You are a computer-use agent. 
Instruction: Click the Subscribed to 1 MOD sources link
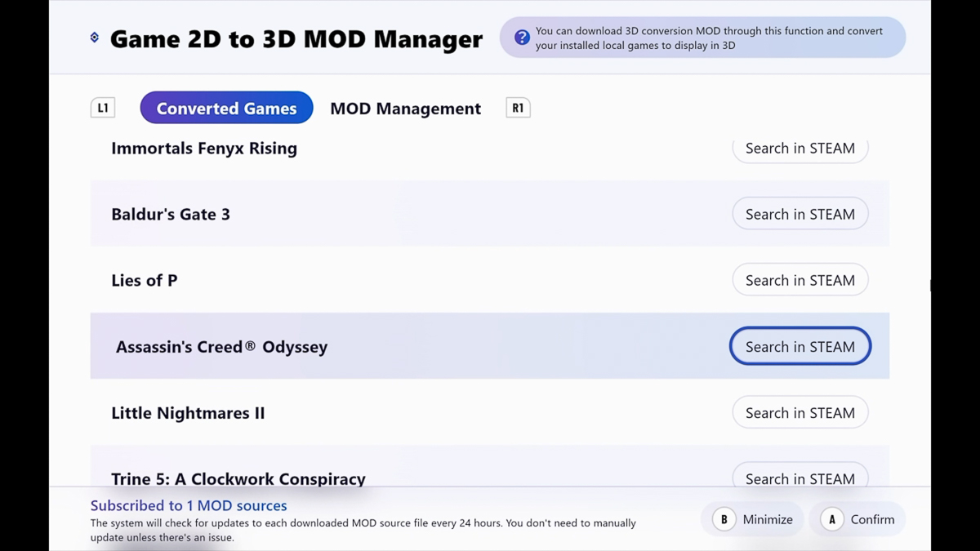(x=189, y=505)
